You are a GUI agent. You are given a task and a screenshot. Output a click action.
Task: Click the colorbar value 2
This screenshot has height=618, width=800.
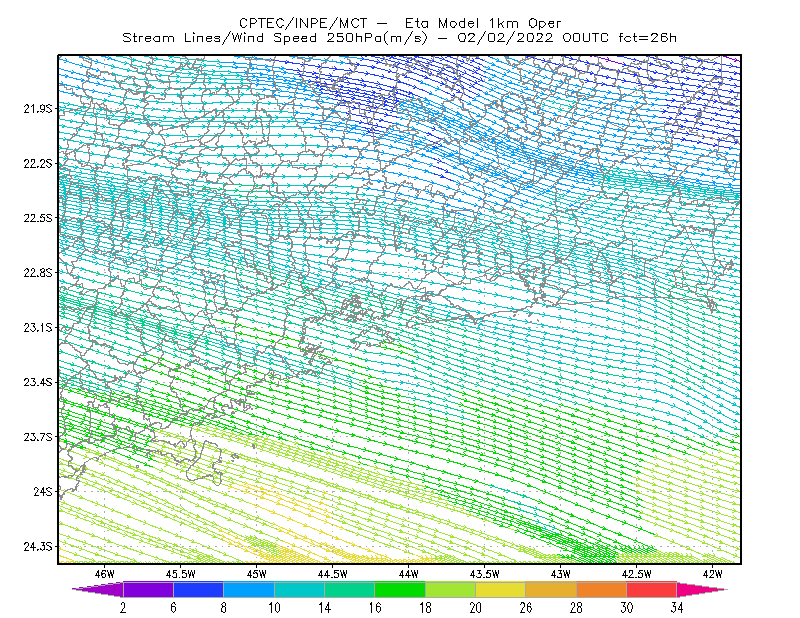(123, 608)
